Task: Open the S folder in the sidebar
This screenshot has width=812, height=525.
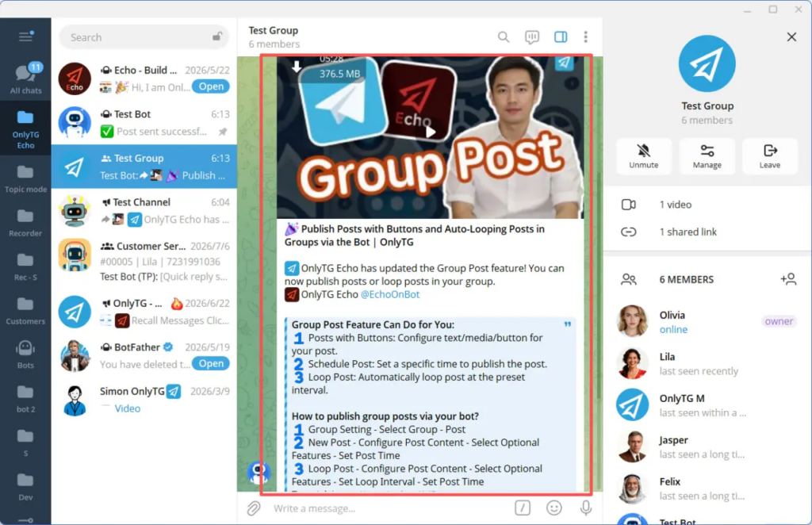Action: [x=25, y=443]
